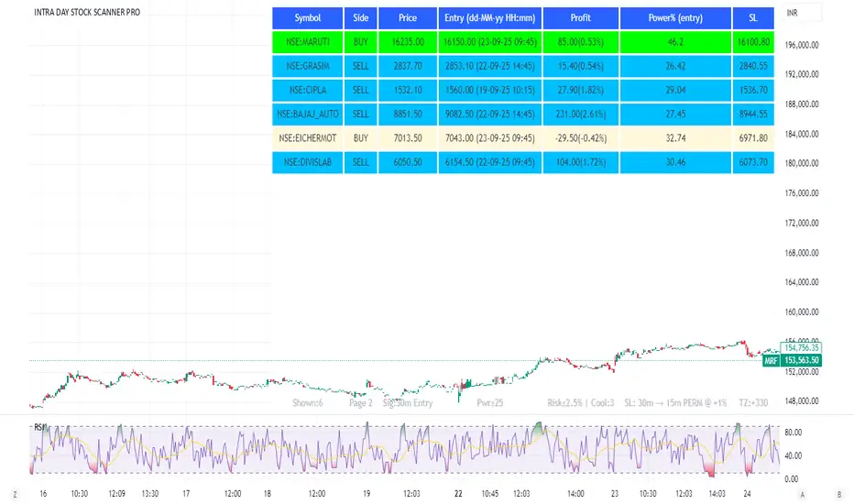Click the RSI indicator label
Image resolution: width=854 pixels, height=504 pixels.
click(40, 427)
